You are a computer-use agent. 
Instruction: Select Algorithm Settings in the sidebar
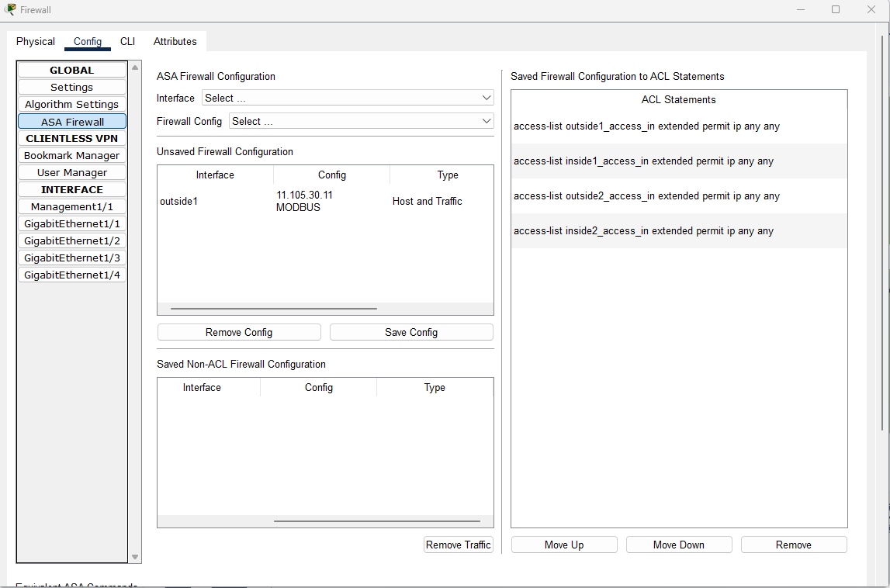coord(71,104)
